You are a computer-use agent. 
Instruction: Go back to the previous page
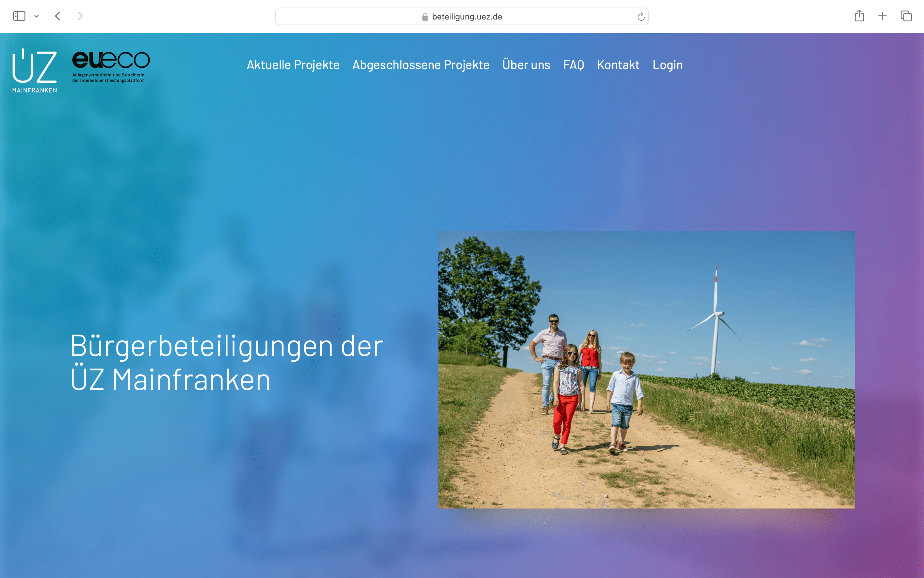coord(58,16)
